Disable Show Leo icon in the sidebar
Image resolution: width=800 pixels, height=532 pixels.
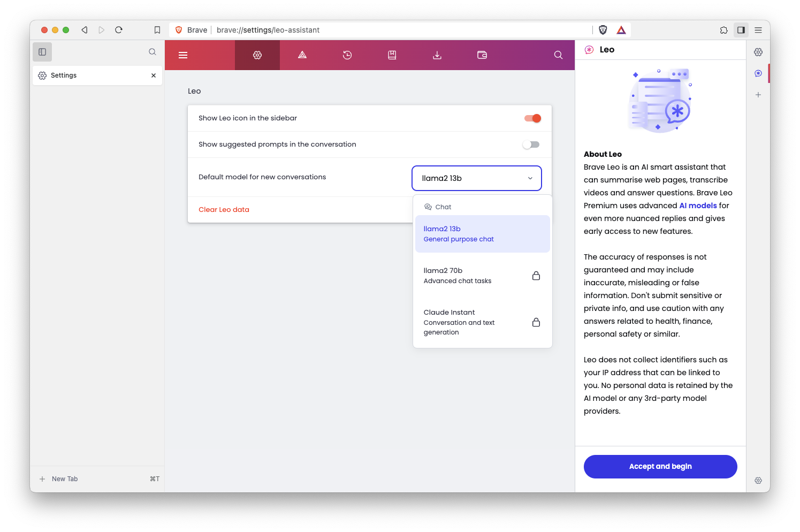[532, 118]
